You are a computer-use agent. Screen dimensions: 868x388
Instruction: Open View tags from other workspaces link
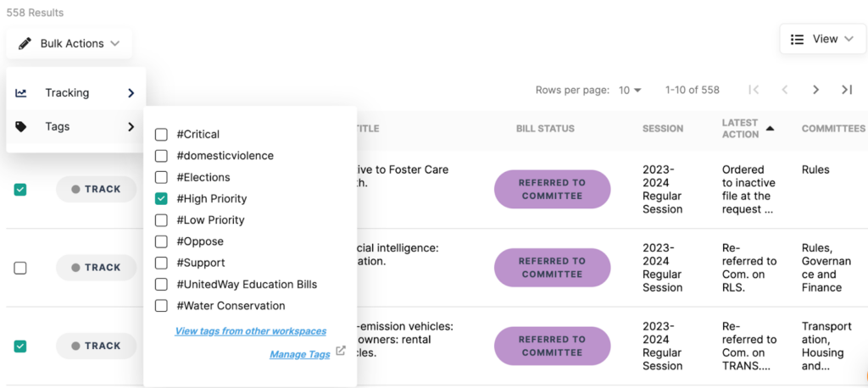click(x=250, y=331)
